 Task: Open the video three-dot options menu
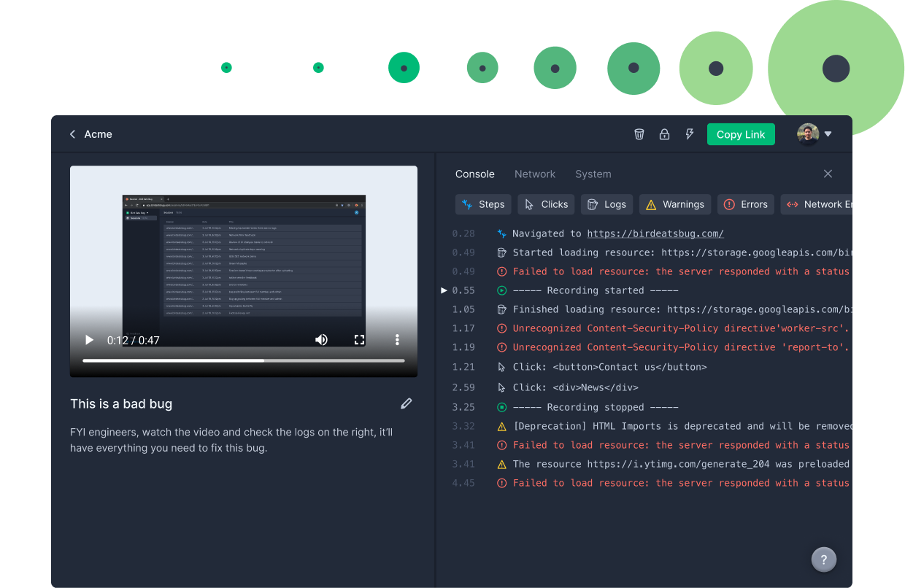tap(397, 339)
